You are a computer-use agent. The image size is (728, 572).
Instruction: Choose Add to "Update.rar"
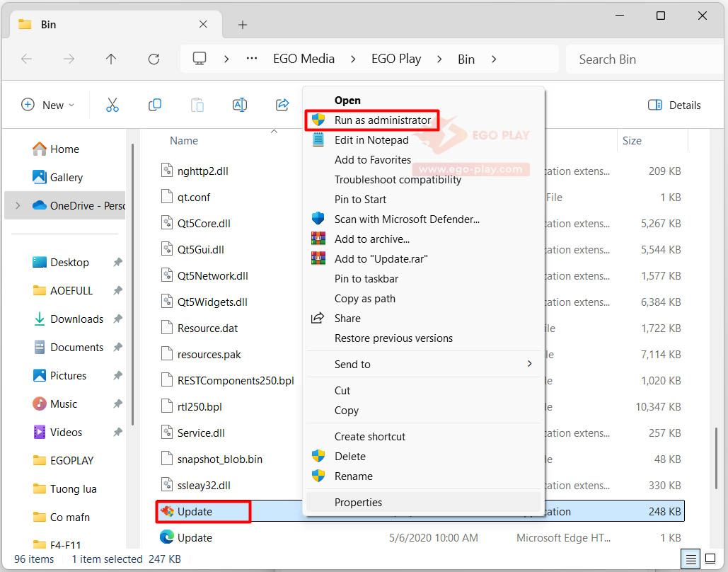(x=423, y=259)
